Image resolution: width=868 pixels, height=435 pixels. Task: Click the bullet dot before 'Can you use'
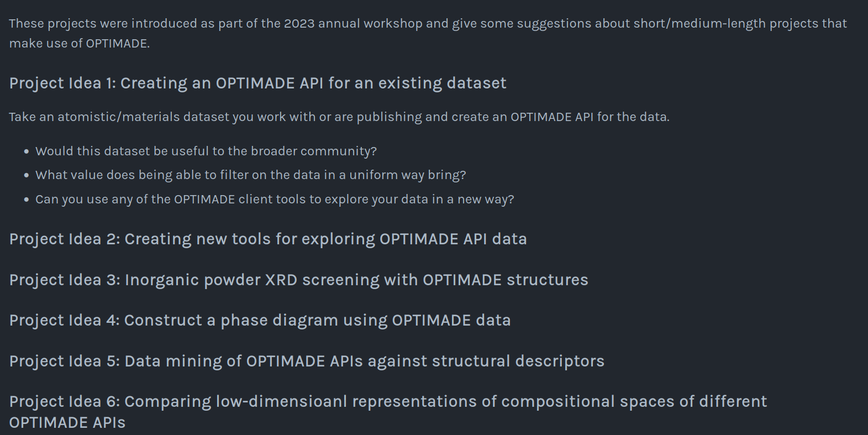[x=27, y=200]
